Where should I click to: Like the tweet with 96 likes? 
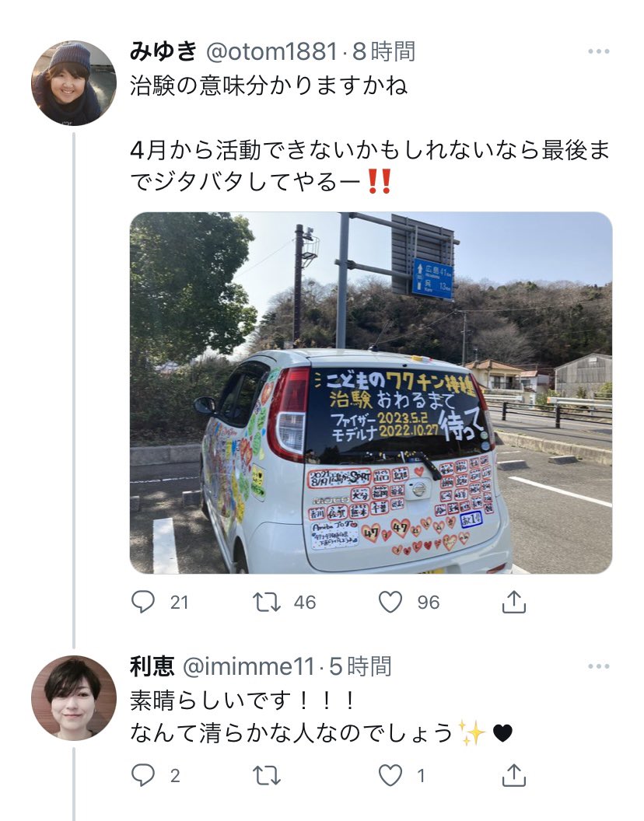pyautogui.click(x=390, y=602)
